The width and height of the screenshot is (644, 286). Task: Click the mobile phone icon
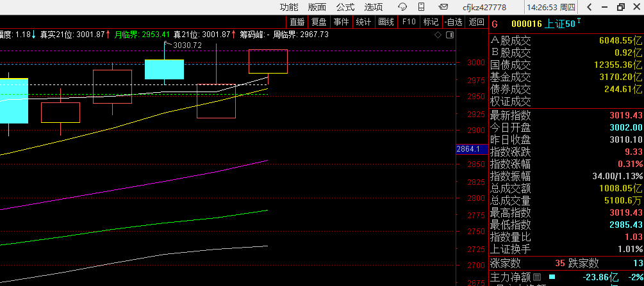pos(422,7)
